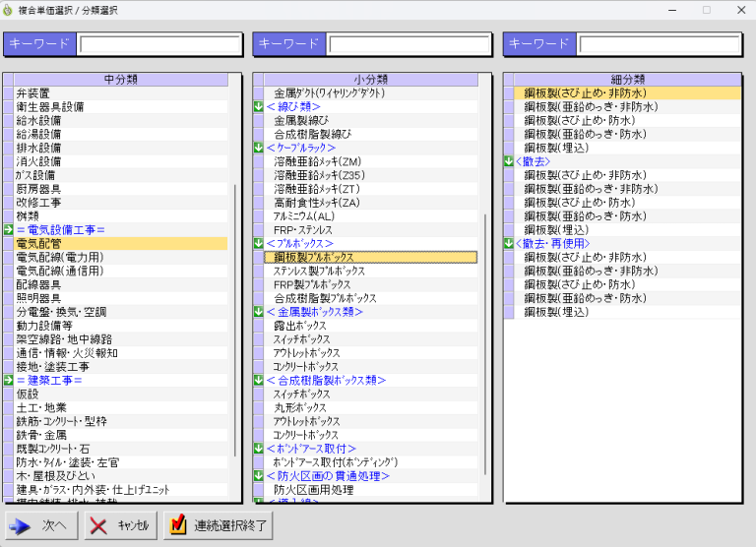Select 接地・塗装工事 row
Viewport: 756px width, 547px height.
[x=120, y=367]
